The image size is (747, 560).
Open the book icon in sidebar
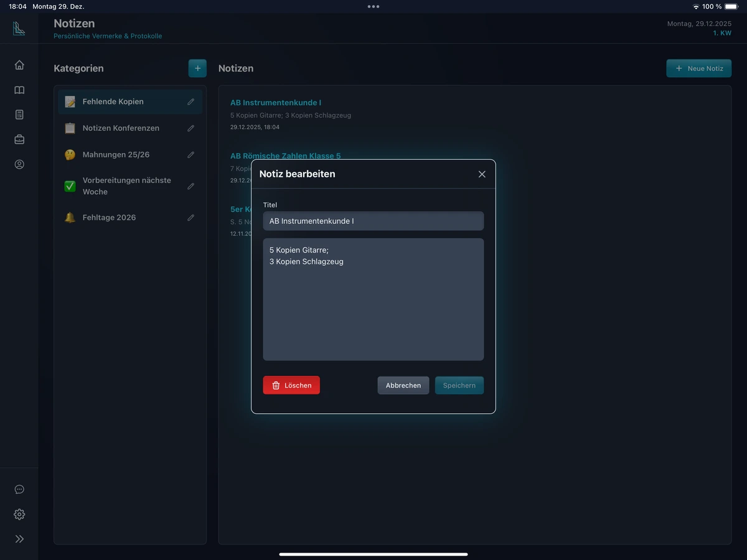pyautogui.click(x=19, y=90)
